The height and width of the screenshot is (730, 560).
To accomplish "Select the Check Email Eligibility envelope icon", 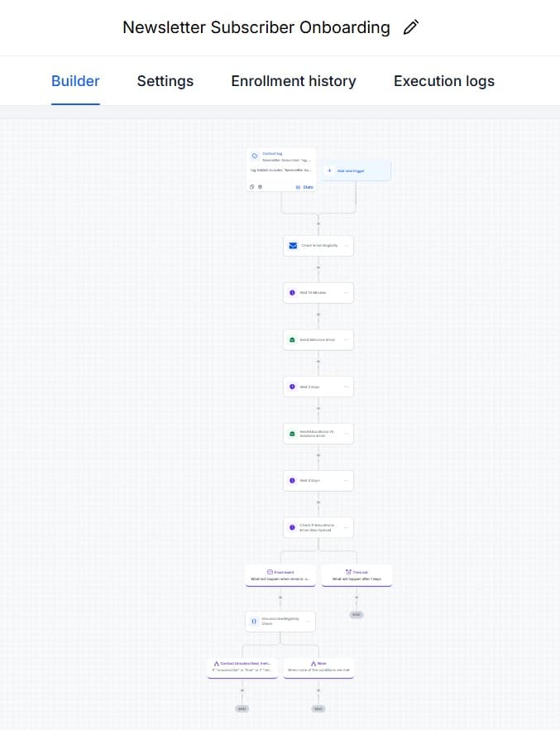I will (x=293, y=246).
